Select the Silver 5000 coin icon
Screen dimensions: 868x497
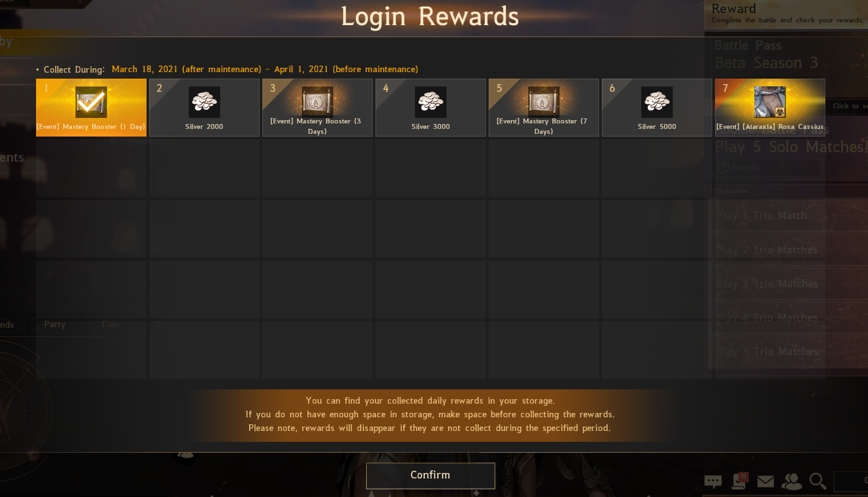coord(657,102)
